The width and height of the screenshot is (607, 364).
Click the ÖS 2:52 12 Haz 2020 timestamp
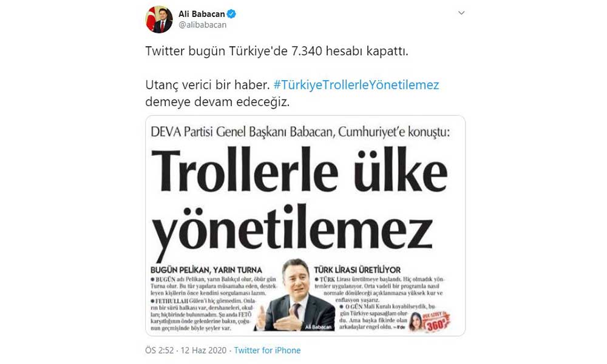tap(186, 350)
